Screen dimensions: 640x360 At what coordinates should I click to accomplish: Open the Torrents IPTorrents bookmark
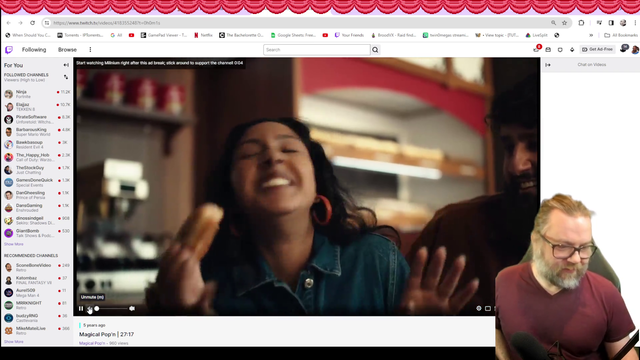(x=80, y=36)
